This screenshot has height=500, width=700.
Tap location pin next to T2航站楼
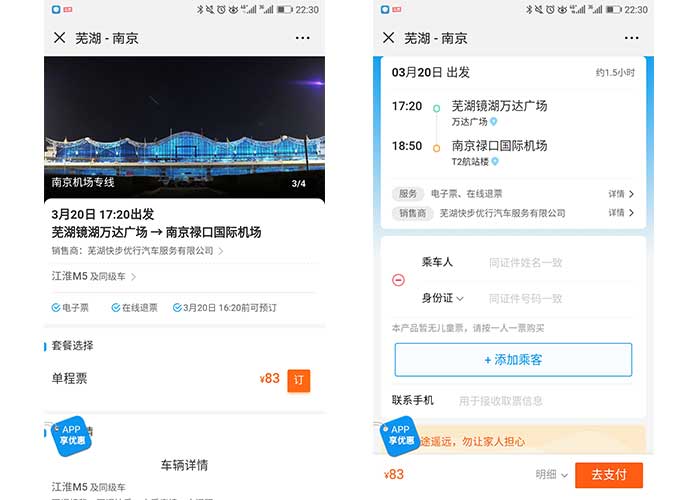(494, 161)
